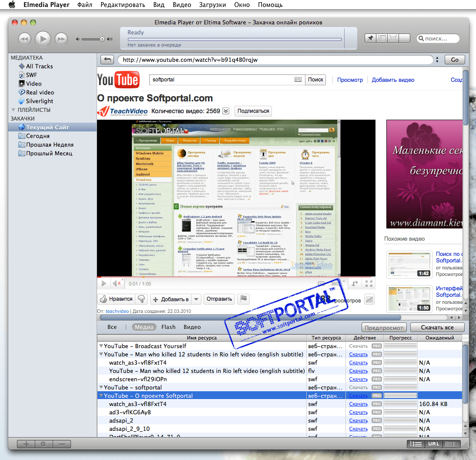Screen dimensions: 476x460
Task: Click the TeachVideo channel logo
Action: coord(122,111)
